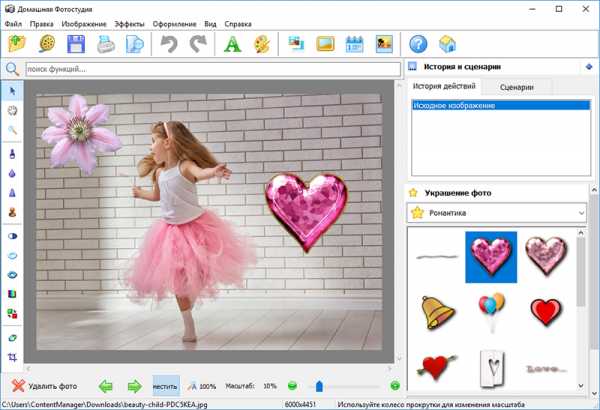This screenshot has width=600, height=410.
Task: Click the Undo arrow in toolbar
Action: 169,44
